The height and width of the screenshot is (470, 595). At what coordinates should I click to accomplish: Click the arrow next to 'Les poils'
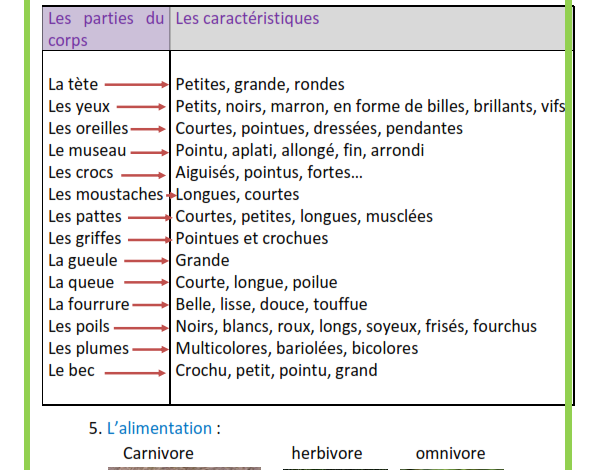141,328
